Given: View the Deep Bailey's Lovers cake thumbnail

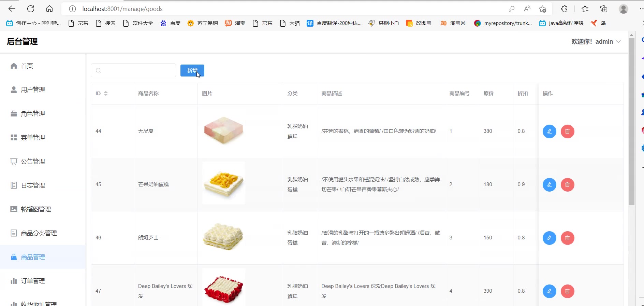Looking at the screenshot, I should (x=223, y=287).
